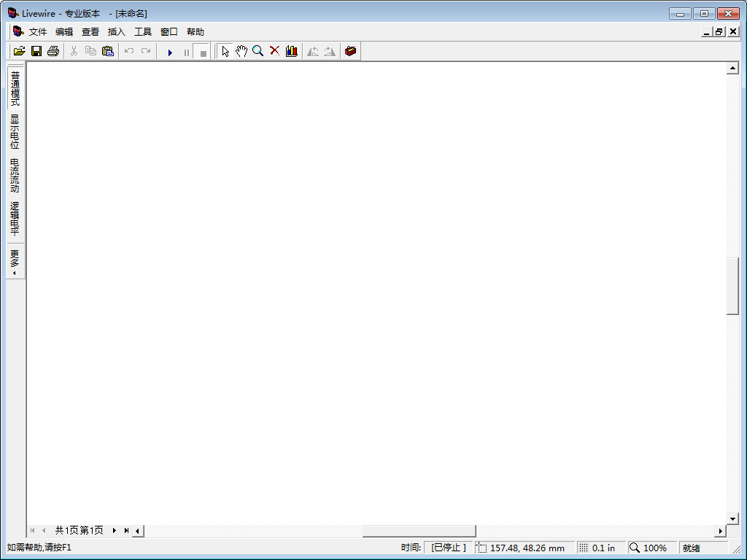The width and height of the screenshot is (747, 560).
Task: Open the 文件 menu
Action: pyautogui.click(x=38, y=32)
